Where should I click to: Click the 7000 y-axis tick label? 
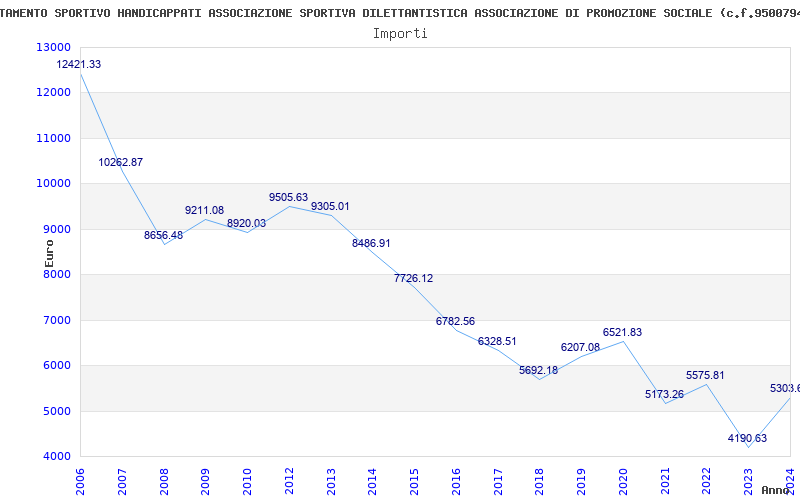coord(57,320)
